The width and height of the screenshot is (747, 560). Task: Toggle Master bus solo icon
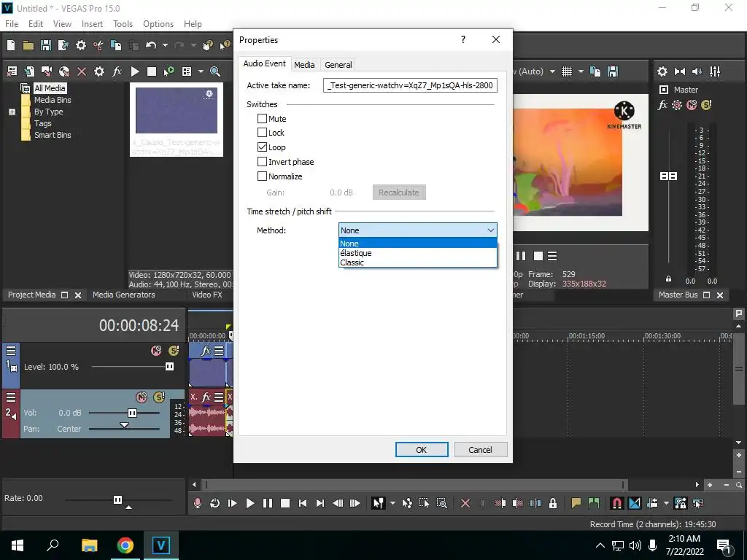[706, 105]
